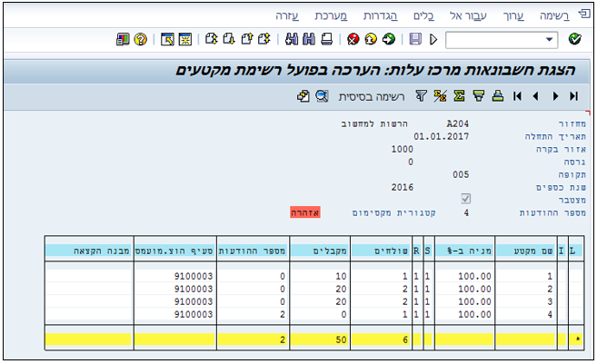Viewport: 597px width, 364px height.
Task: Click the מבנה הקצאה column header
Action: 89,251
